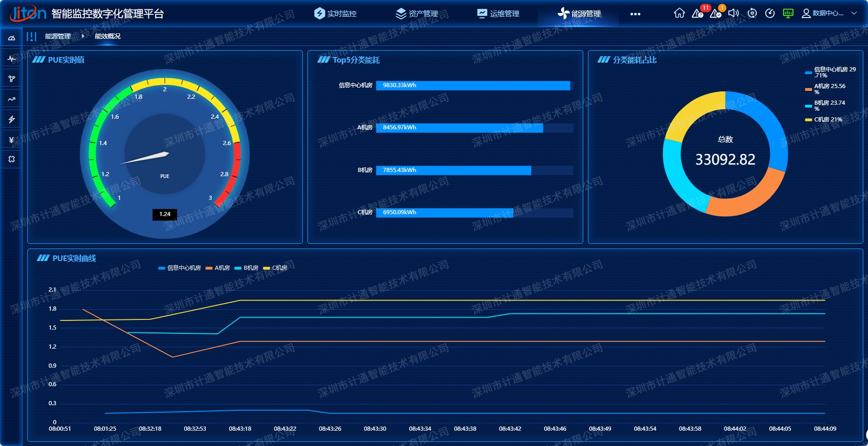868x446 pixels.
Task: Open the 运维管理 top menu
Action: pyautogui.click(x=498, y=14)
